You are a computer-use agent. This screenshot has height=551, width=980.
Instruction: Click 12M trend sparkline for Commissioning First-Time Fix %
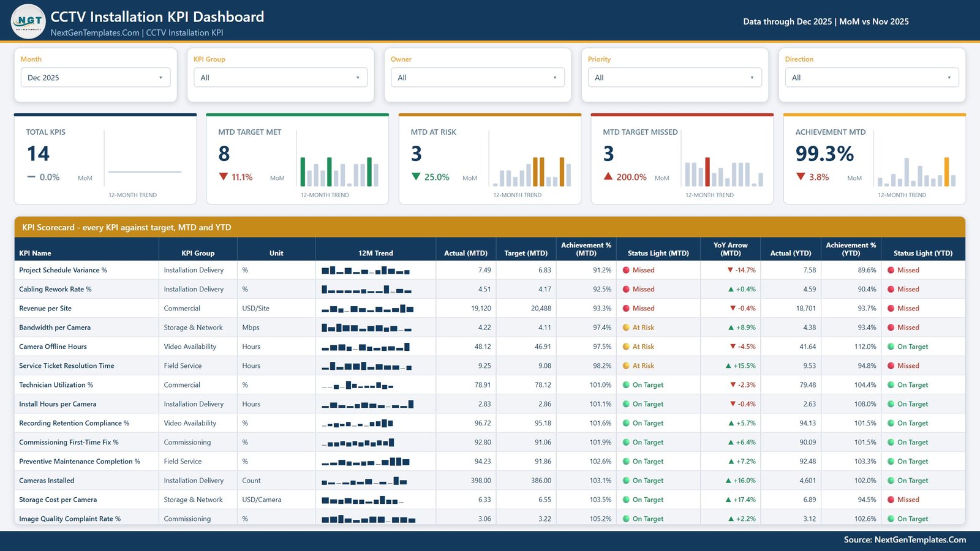[x=358, y=443]
